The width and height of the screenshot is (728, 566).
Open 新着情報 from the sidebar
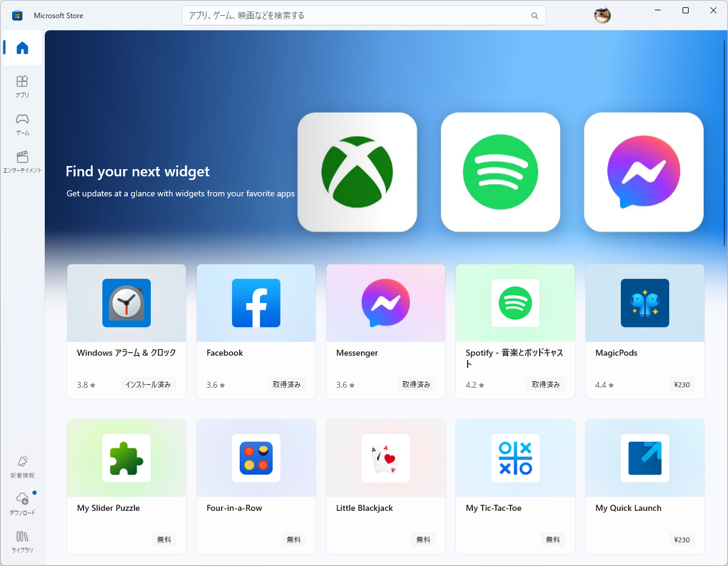pyautogui.click(x=22, y=467)
